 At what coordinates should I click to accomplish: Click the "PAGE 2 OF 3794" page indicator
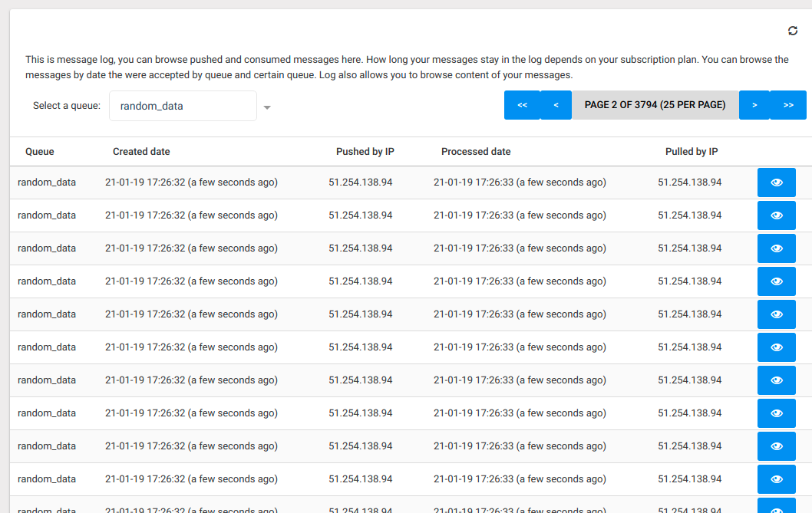(655, 105)
